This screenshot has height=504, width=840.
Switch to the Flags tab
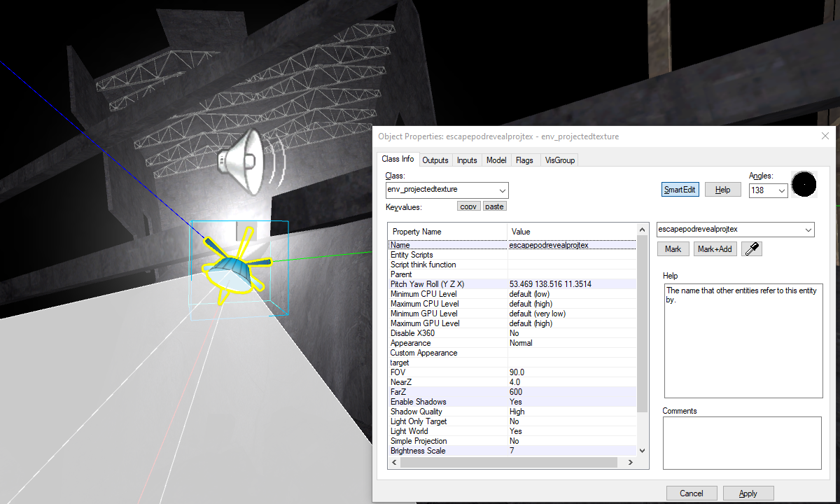point(524,160)
